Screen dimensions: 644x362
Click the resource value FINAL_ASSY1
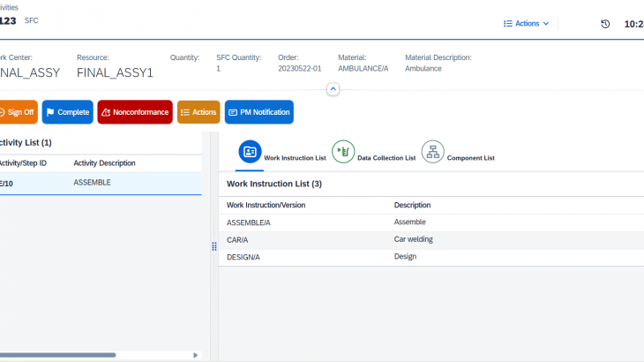[x=115, y=72]
